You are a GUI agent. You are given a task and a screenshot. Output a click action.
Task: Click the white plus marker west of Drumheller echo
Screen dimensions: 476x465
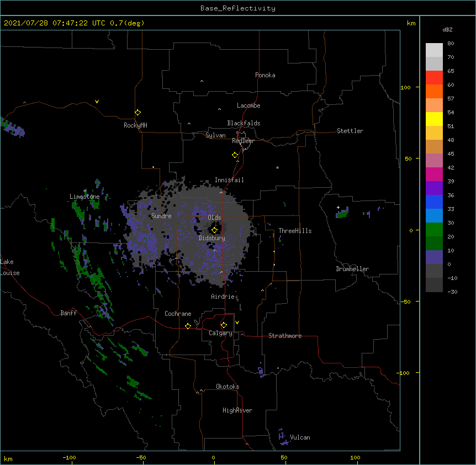point(338,207)
